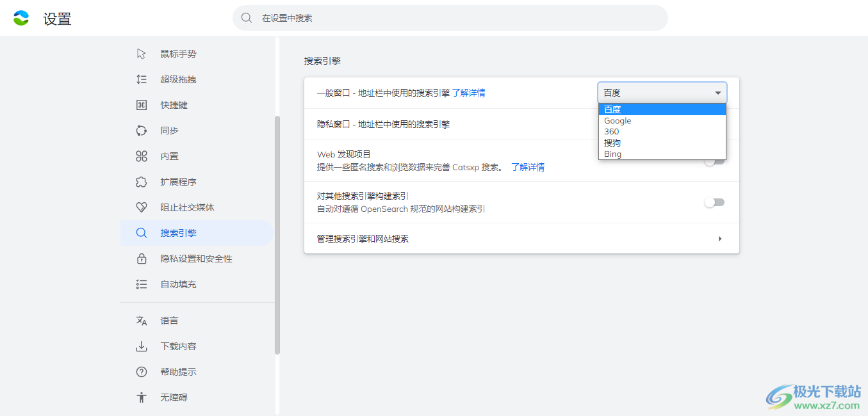Image resolution: width=868 pixels, height=416 pixels.
Task: Click the 阻止社交媒体 heart icon
Action: click(x=142, y=207)
